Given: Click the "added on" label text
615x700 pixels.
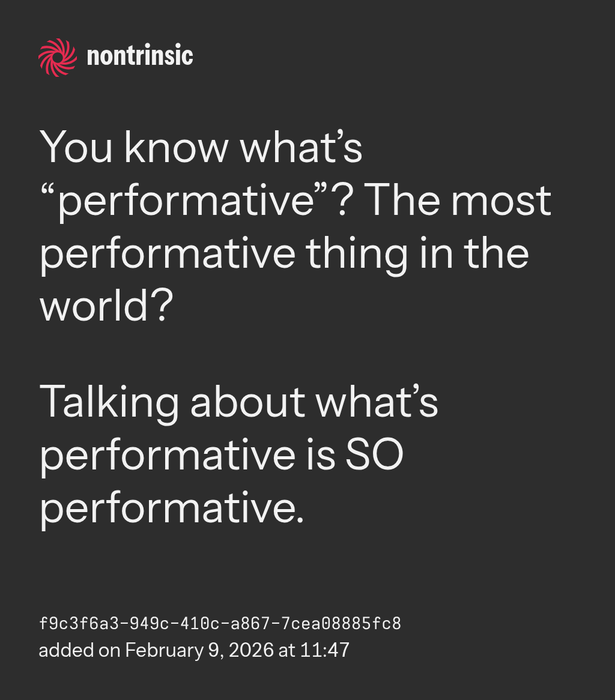Looking at the screenshot, I should [79, 650].
